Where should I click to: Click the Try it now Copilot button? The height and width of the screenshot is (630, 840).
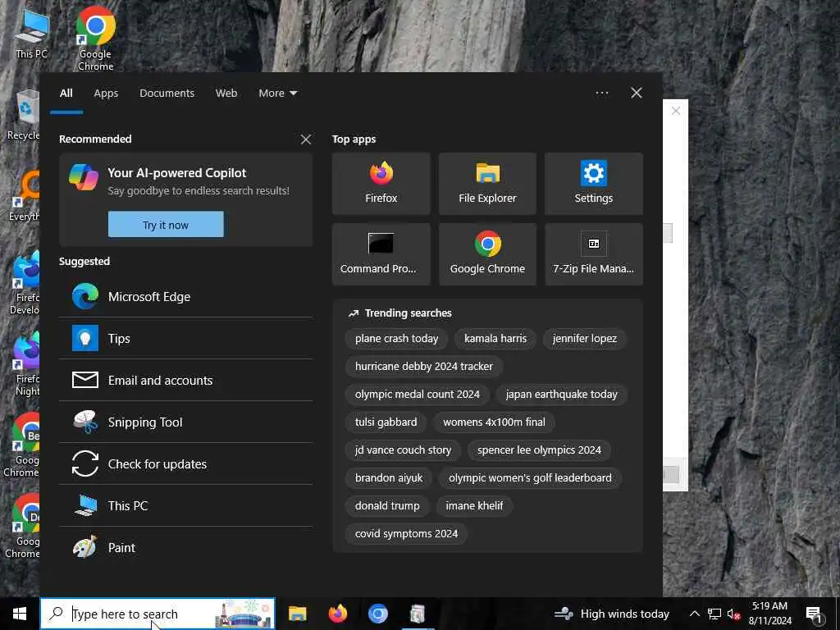[x=166, y=225]
